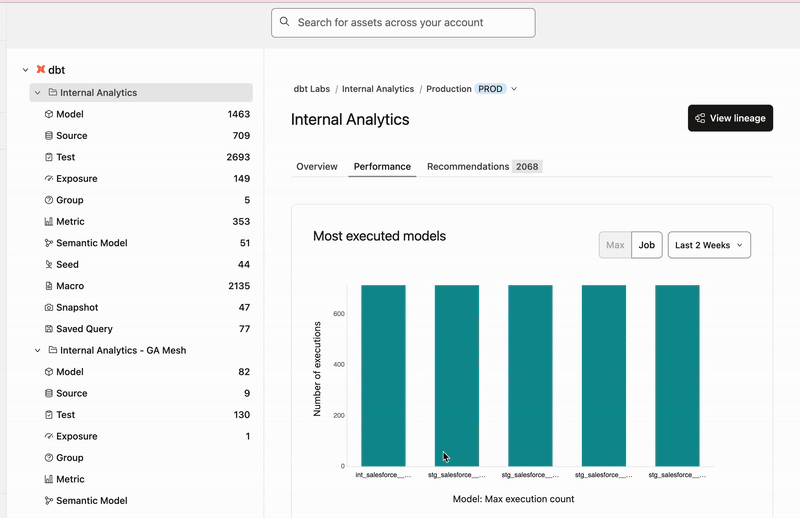Click the Test clipboard icon in sidebar
This screenshot has height=518, width=800.
[49, 158]
